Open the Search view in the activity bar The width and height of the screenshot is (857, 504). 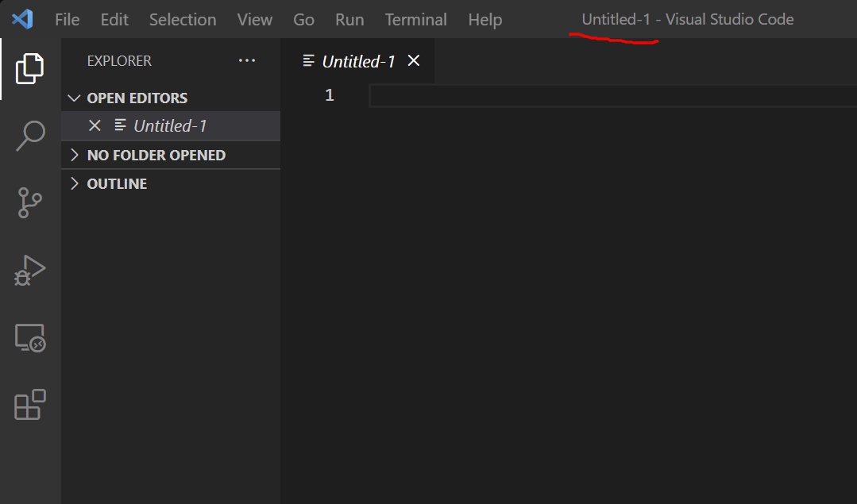[30, 136]
